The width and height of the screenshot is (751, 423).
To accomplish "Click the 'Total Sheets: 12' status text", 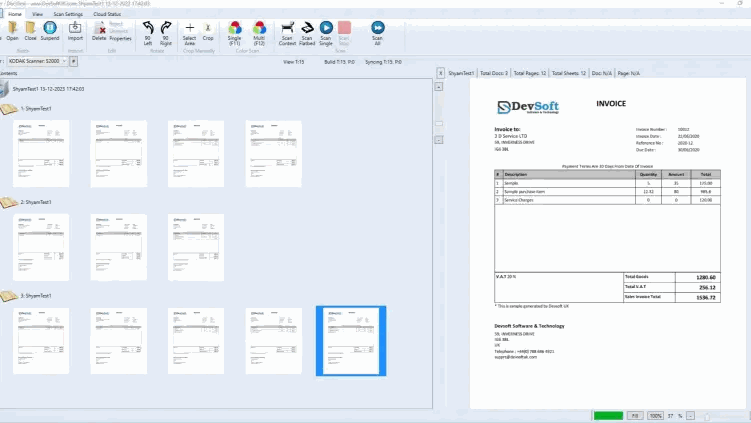I will tap(569, 73).
